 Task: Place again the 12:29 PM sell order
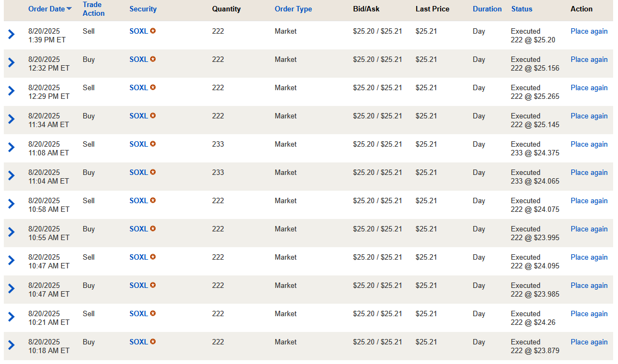(589, 87)
